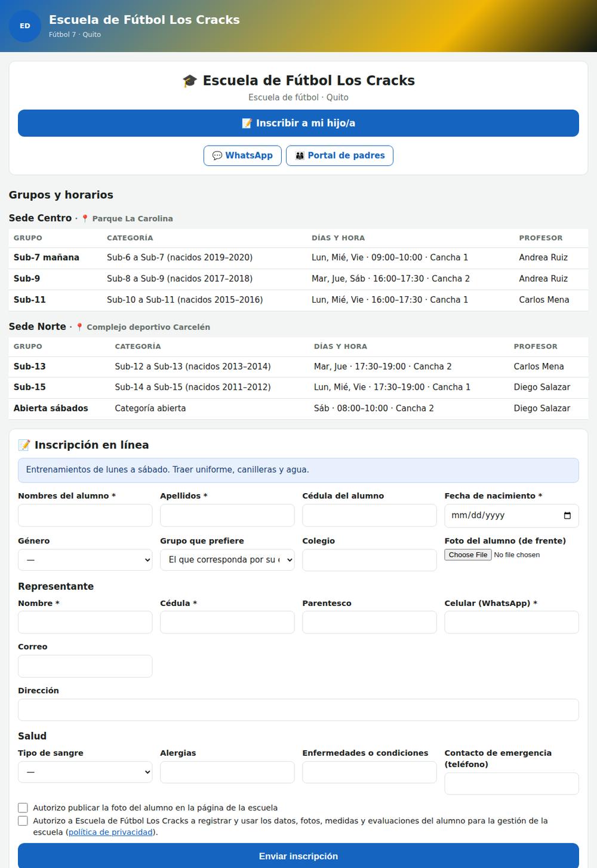Click the Abierta sábados group name

point(51,408)
